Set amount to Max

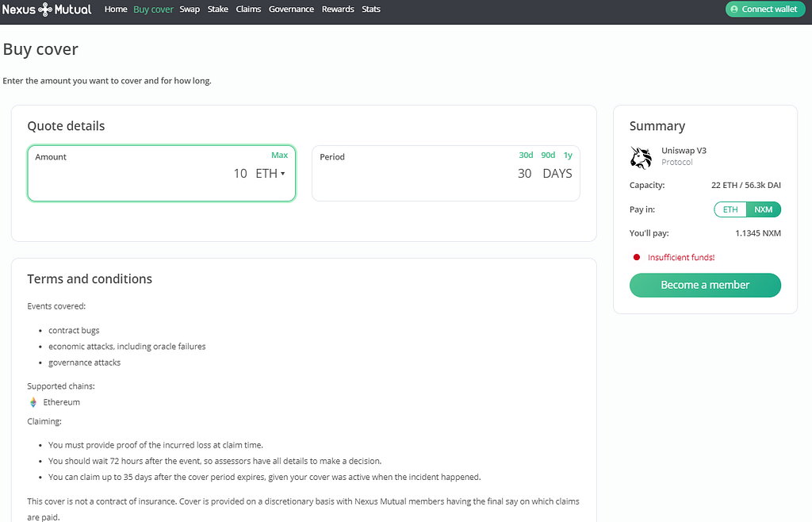pos(279,155)
